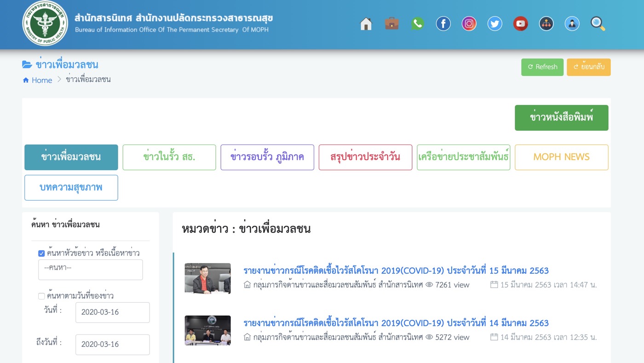
Task: Click the home icon in the top navigation
Action: pos(366,23)
